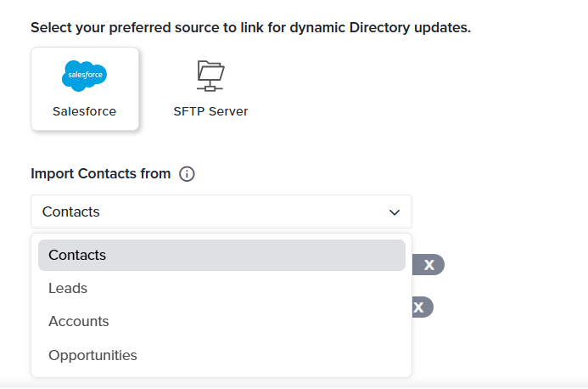Pick Accounts in the dropdown list
Image resolution: width=588 pixels, height=389 pixels.
point(79,322)
